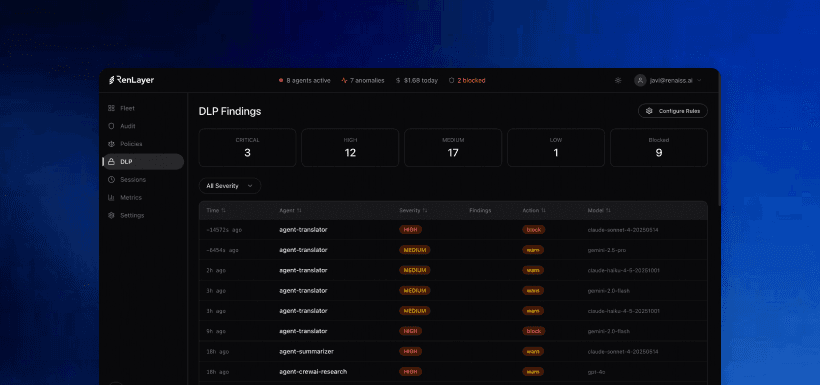Screen dimensions: 820x385
Task: Click the 8 agents active status
Action: 304,81
